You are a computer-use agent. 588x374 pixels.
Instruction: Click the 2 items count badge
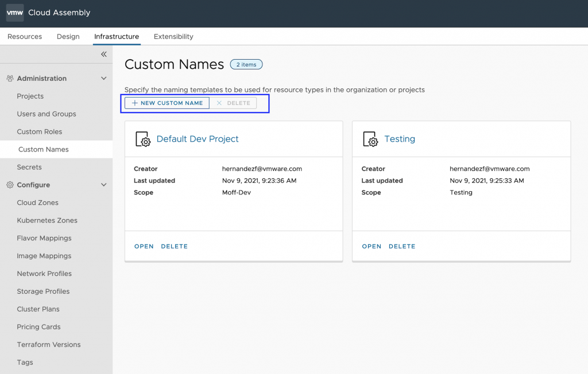(x=246, y=65)
